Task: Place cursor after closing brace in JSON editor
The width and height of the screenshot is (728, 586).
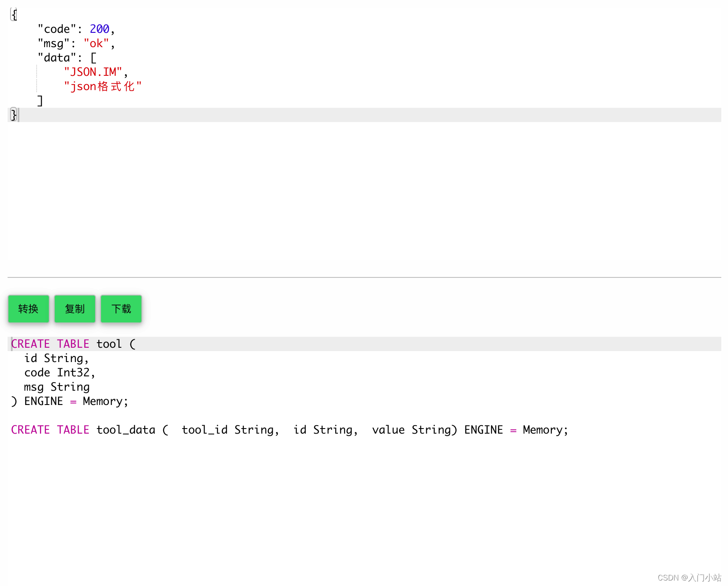Action: coord(19,115)
